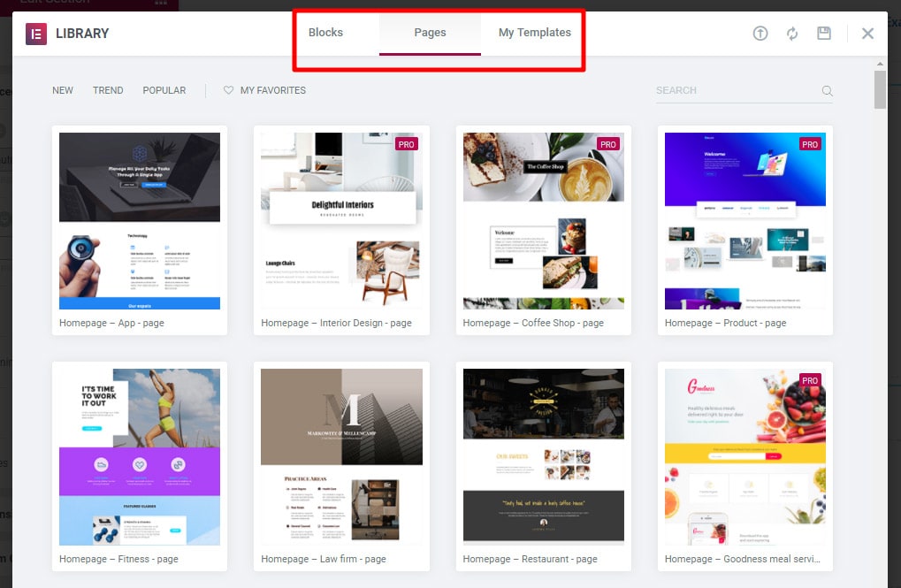Filter templates by TREND

click(x=108, y=90)
